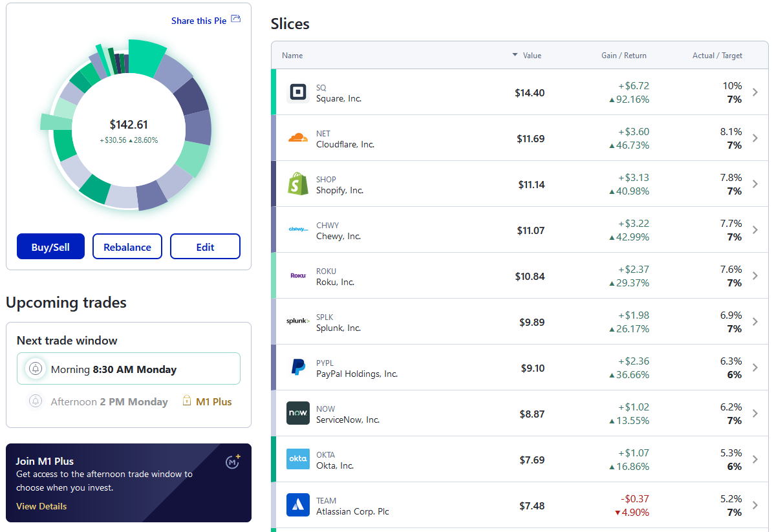Screen dimensions: 774x532
Task: Click the ServiceNow logo
Action: click(x=297, y=413)
